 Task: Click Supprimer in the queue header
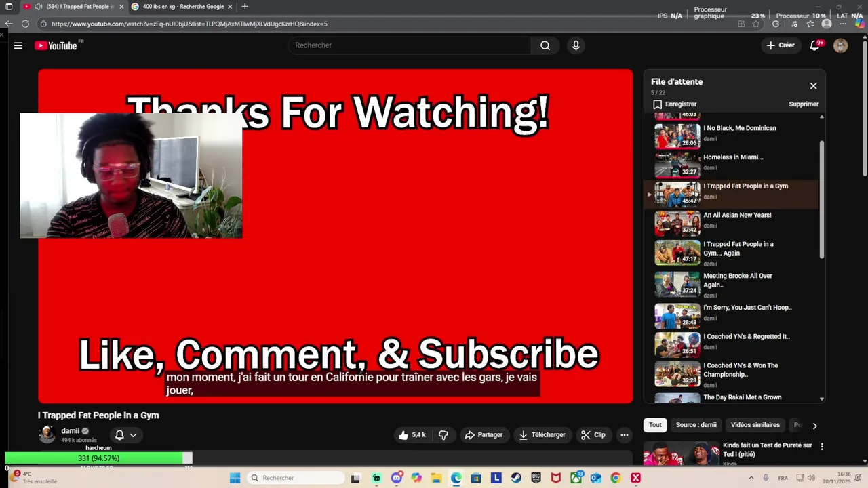(x=804, y=104)
